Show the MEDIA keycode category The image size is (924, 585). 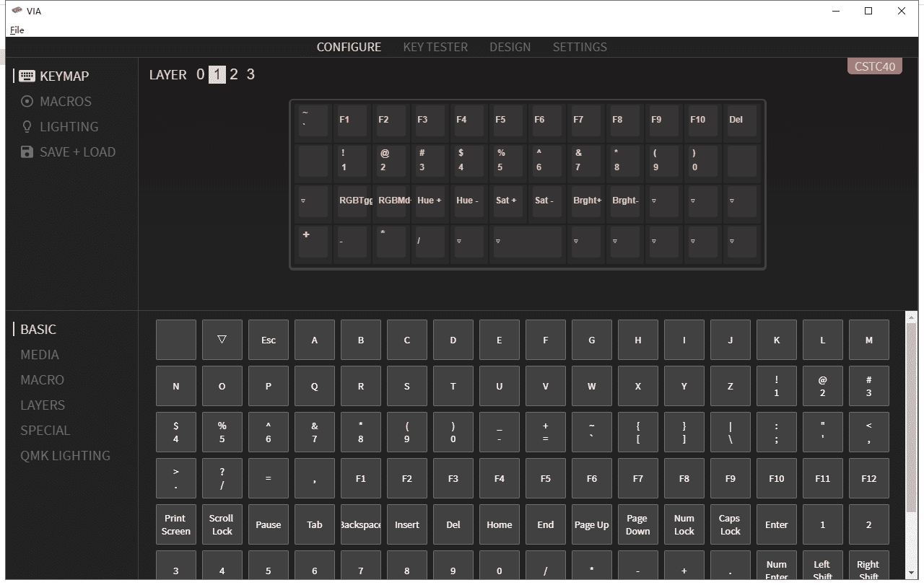tap(40, 354)
